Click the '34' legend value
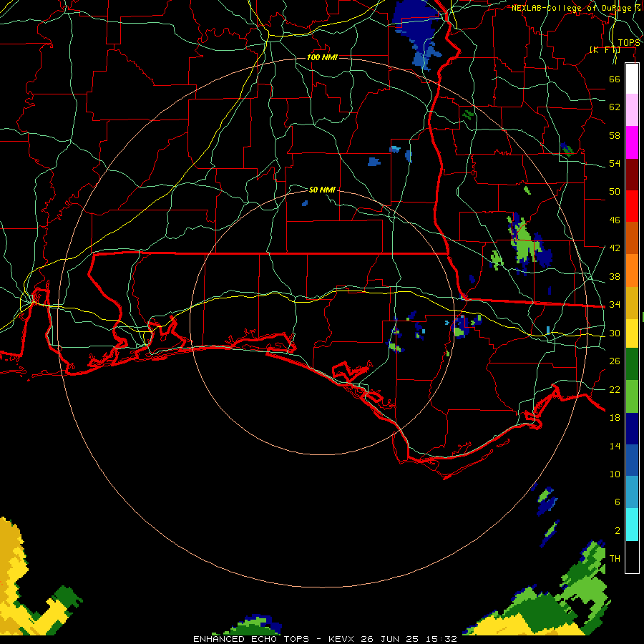The width and height of the screenshot is (644, 644). coord(615,305)
